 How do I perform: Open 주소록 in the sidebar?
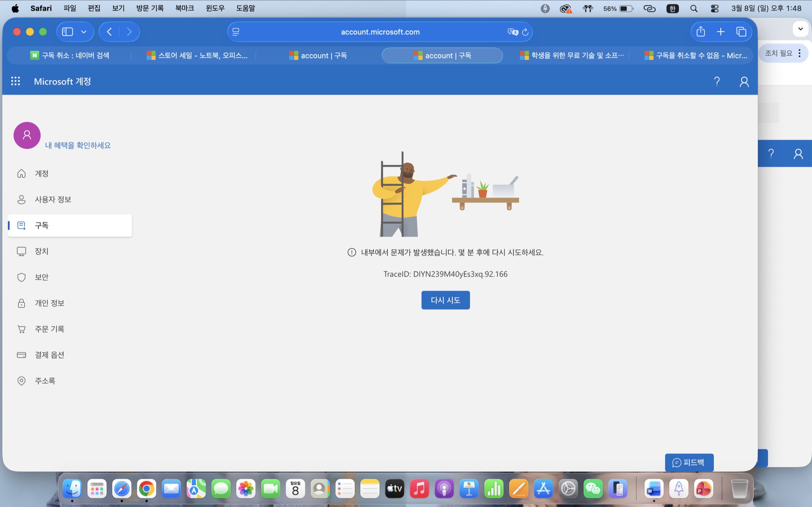(x=70, y=381)
